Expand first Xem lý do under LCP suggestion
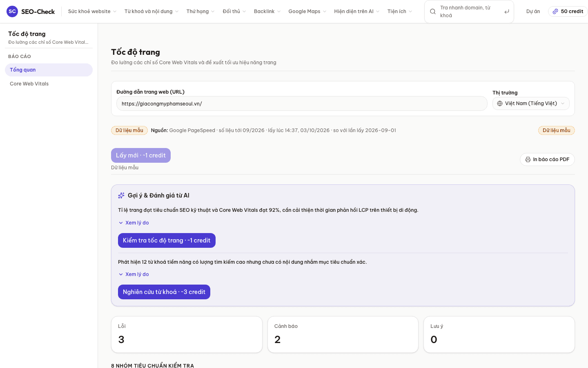 pyautogui.click(x=134, y=223)
